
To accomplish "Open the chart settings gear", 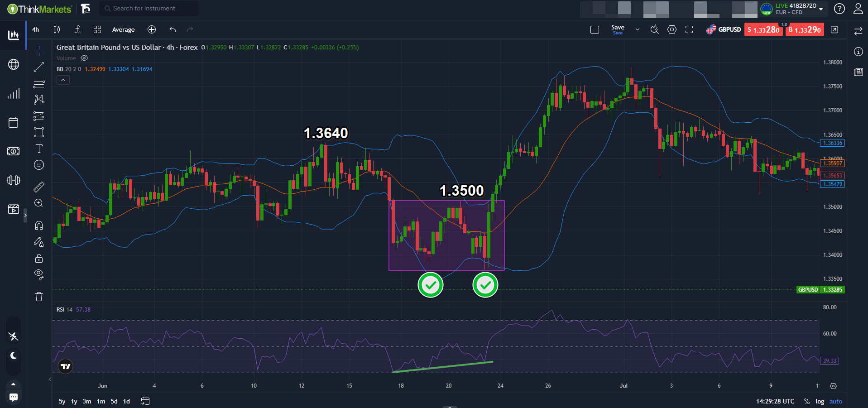I will (x=672, y=29).
